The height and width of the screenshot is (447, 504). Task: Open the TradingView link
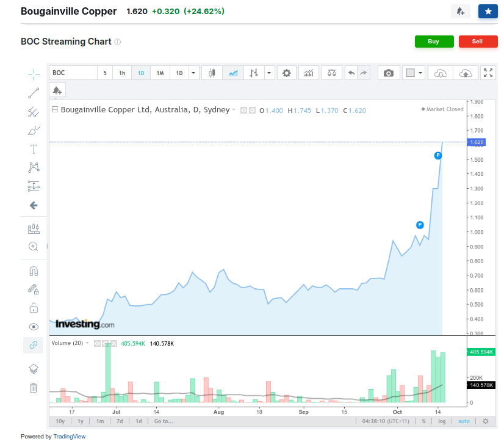(x=70, y=437)
